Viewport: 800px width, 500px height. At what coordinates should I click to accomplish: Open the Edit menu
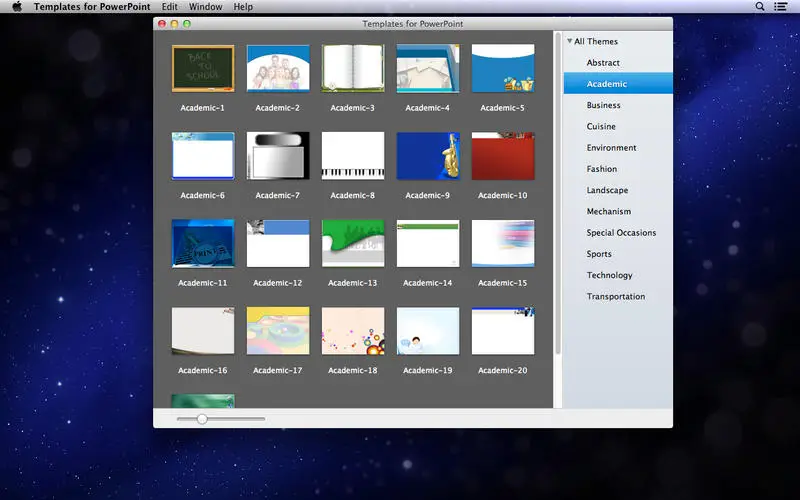[x=169, y=7]
